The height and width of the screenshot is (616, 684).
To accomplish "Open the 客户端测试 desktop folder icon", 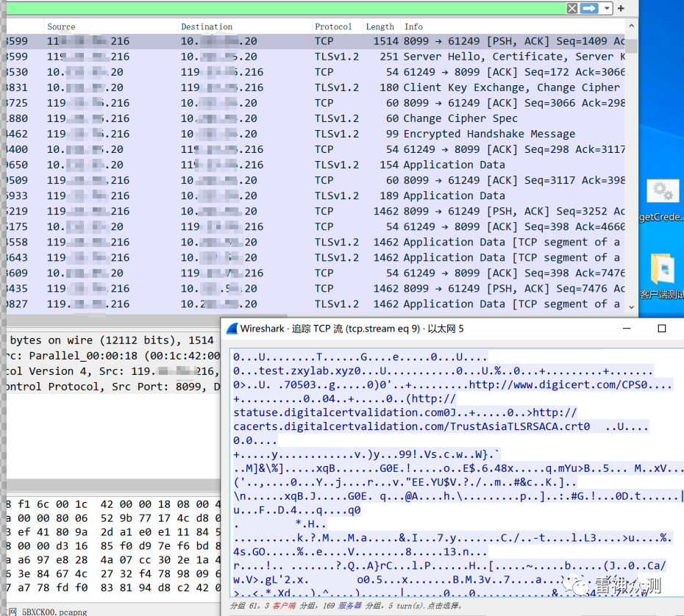I will coord(663,276).
